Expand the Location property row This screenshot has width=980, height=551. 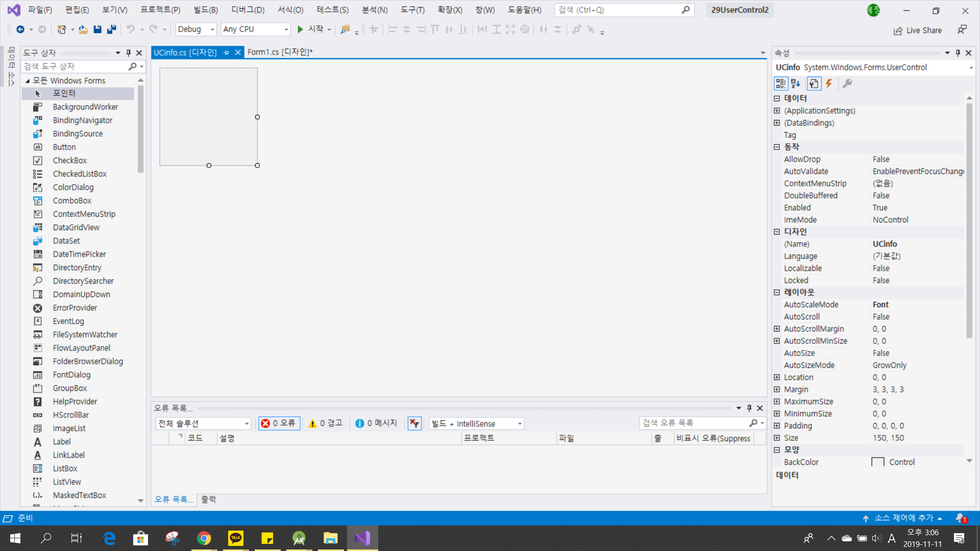[x=777, y=378]
